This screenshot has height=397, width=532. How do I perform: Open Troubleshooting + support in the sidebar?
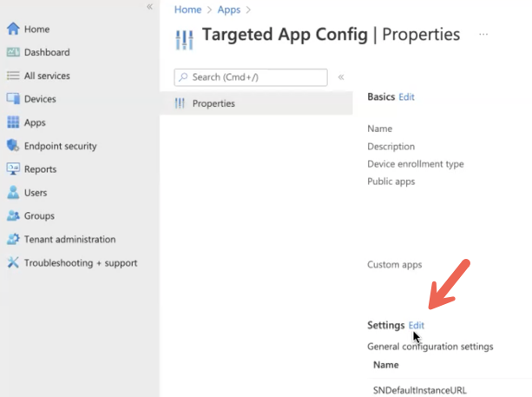pyautogui.click(x=81, y=263)
